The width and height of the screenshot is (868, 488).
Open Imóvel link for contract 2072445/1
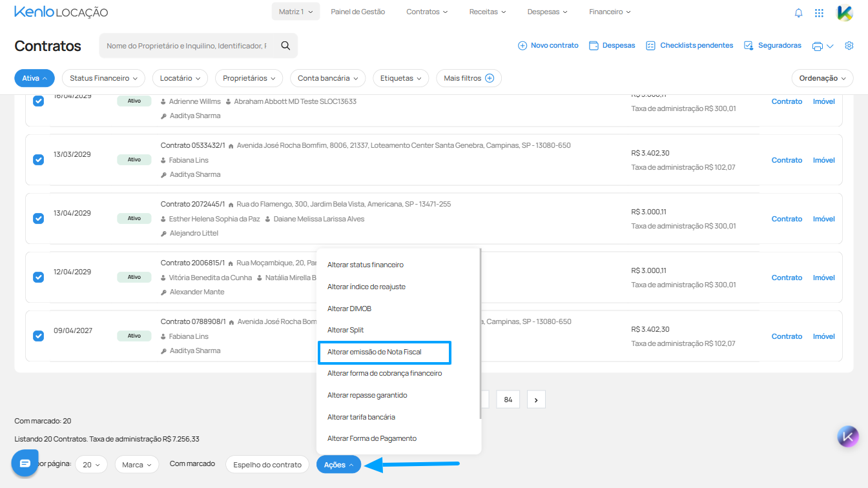pyautogui.click(x=824, y=219)
